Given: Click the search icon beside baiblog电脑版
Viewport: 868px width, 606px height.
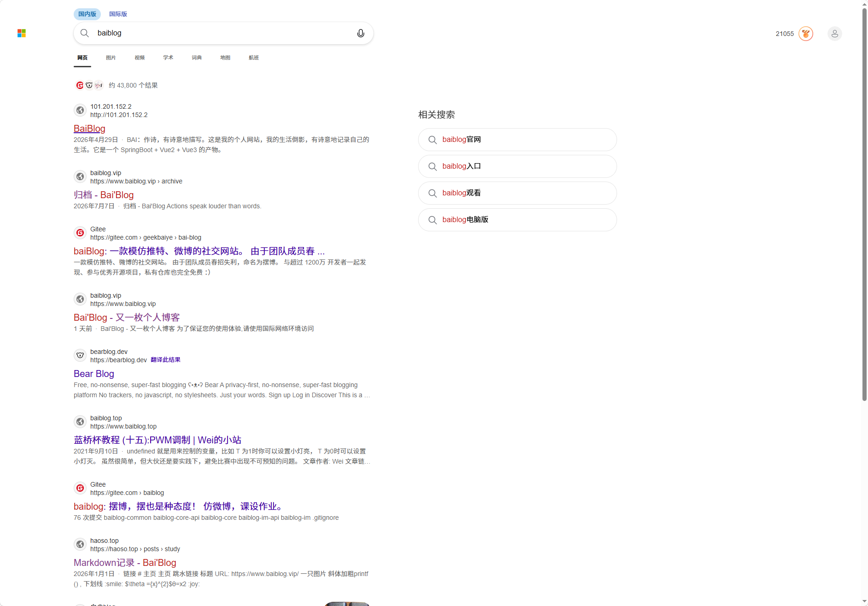Looking at the screenshot, I should click(432, 220).
